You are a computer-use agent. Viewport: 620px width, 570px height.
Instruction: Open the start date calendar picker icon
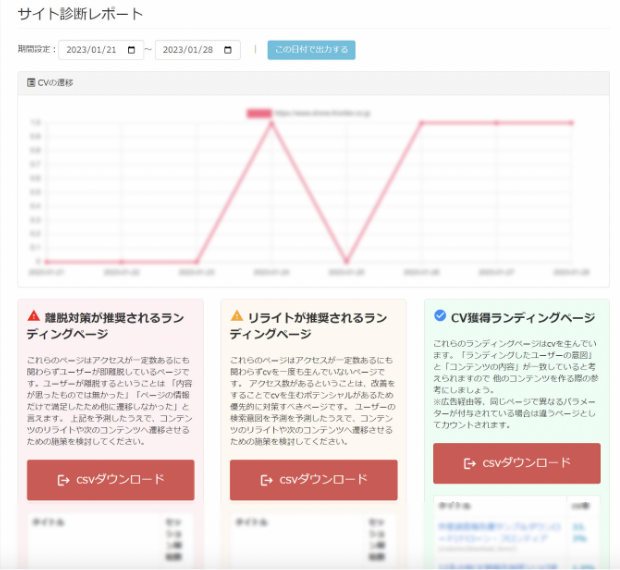[131, 50]
